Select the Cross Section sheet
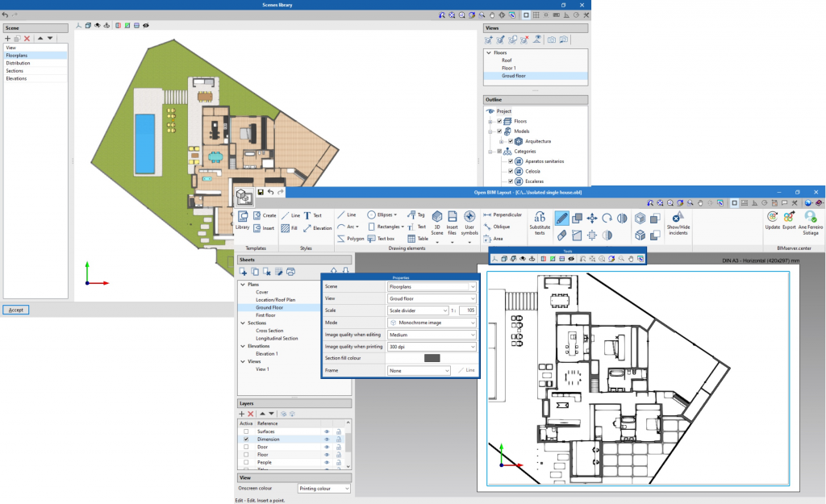Image resolution: width=826 pixels, height=504 pixels. (x=269, y=331)
